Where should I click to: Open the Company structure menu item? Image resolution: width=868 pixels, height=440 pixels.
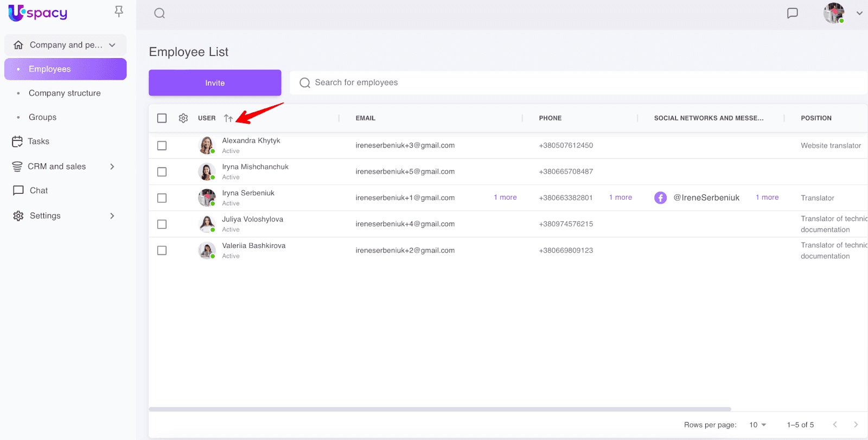[65, 93]
